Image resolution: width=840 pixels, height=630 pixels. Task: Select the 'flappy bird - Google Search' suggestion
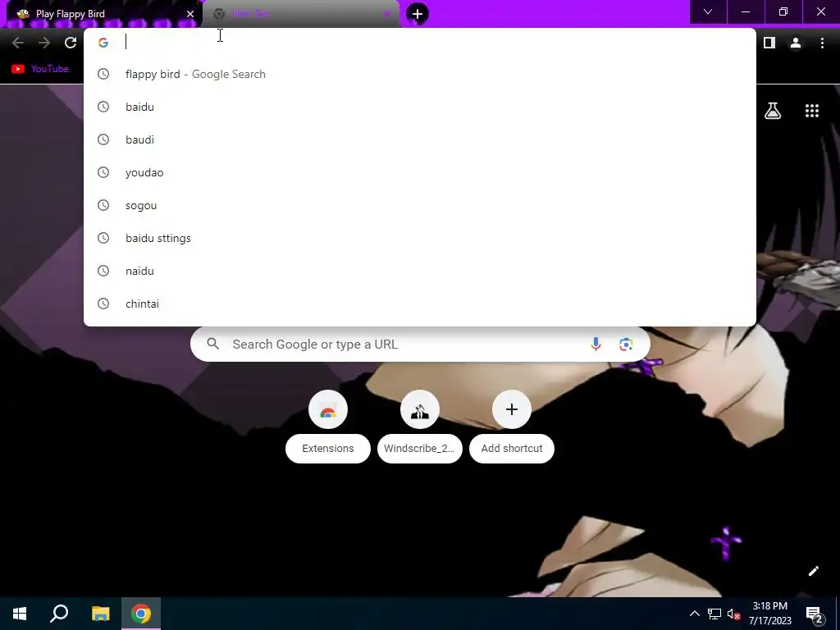[420, 74]
